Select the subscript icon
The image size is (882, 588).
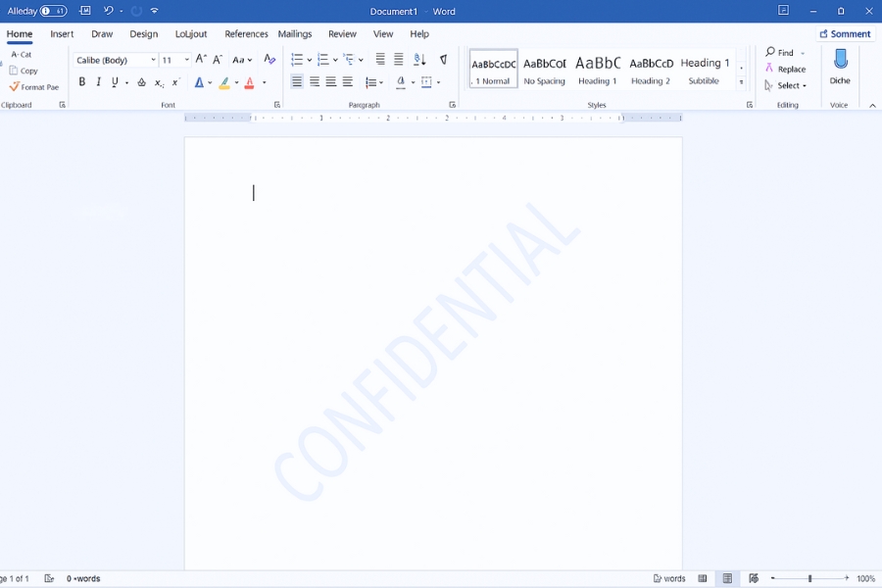coord(158,82)
